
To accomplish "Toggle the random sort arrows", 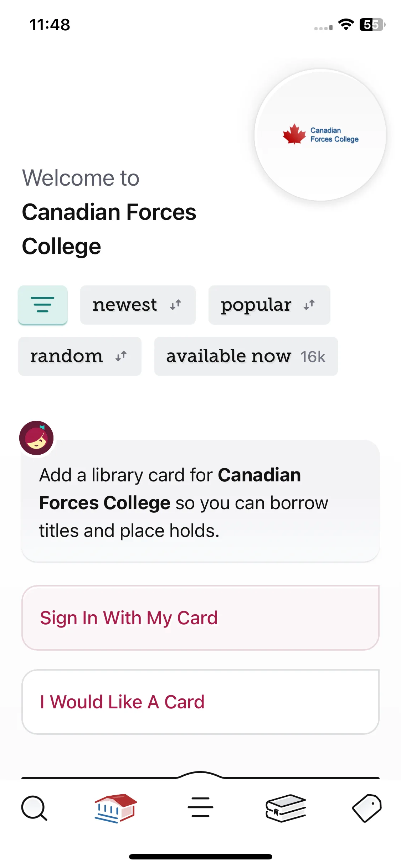I will tap(121, 356).
